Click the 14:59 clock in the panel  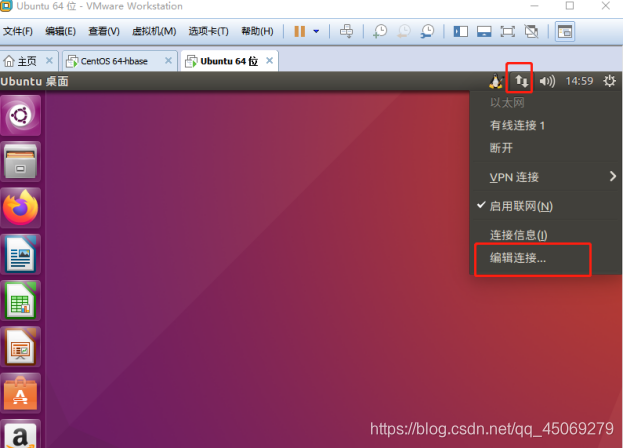pos(579,81)
